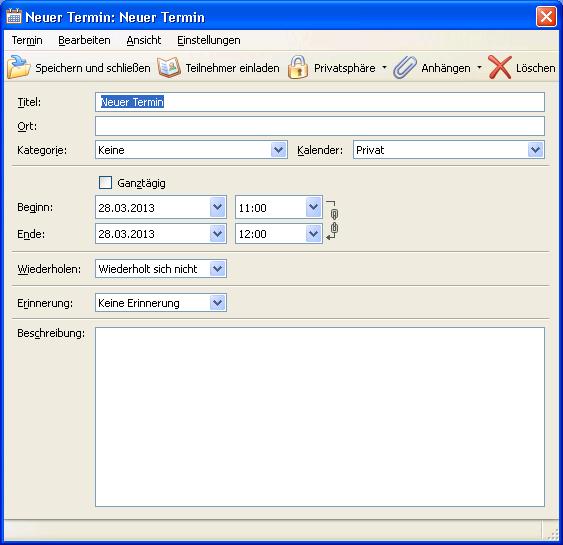Image resolution: width=563 pixels, height=545 pixels.
Task: Open the Ende time dropdown showing 12:00
Action: tap(313, 234)
